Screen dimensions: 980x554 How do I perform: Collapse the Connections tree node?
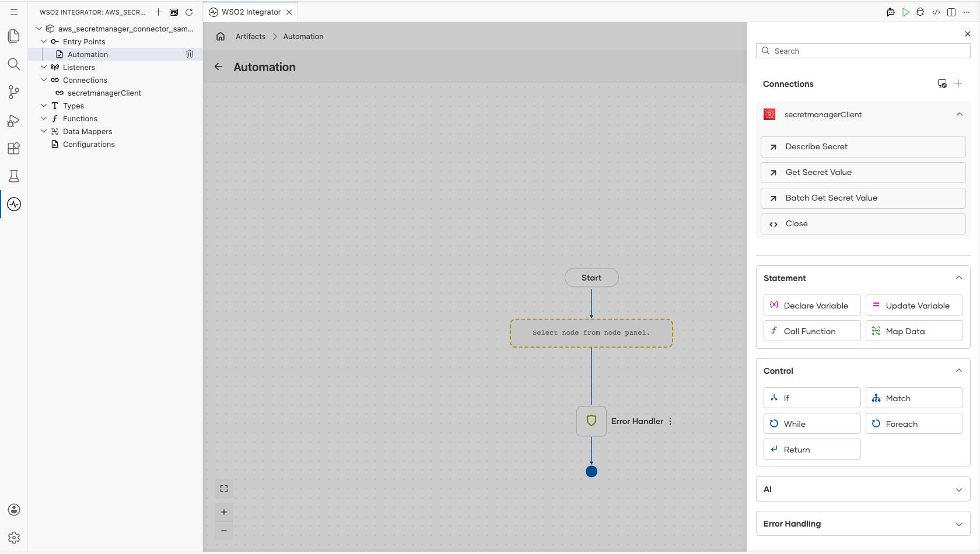pos(44,80)
